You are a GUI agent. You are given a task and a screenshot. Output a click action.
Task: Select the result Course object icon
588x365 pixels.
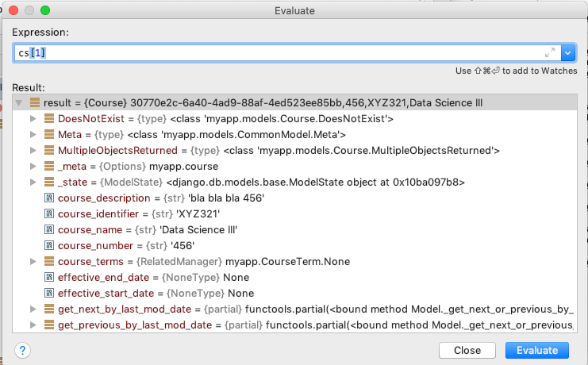click(x=35, y=102)
